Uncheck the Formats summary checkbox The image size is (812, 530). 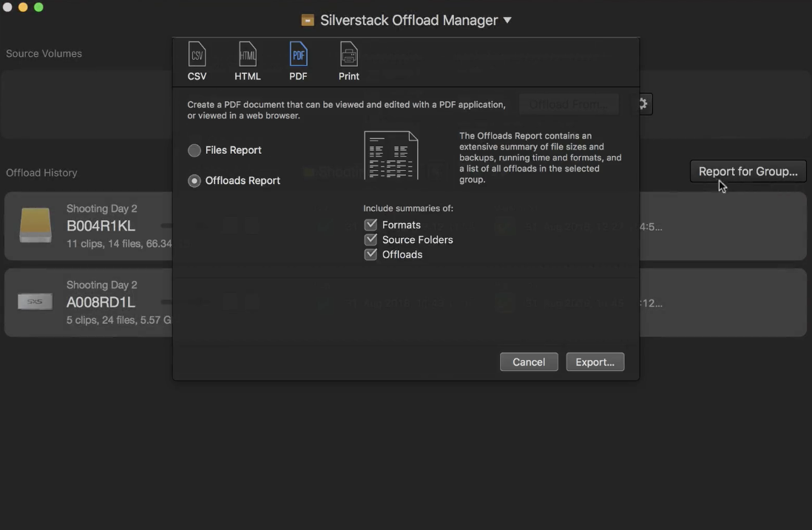point(371,225)
